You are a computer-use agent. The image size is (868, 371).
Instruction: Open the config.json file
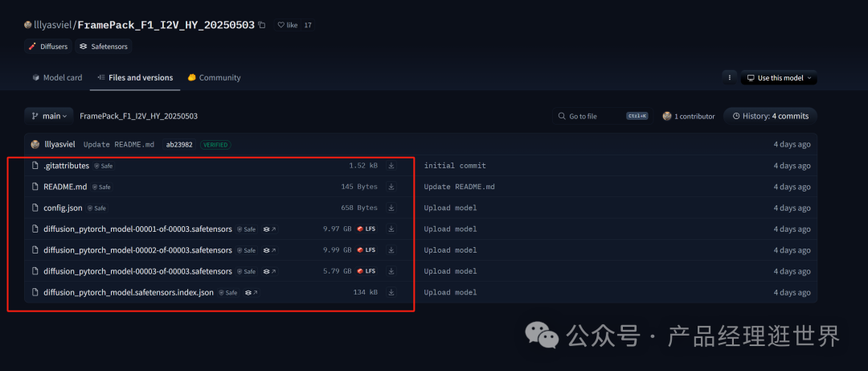[x=63, y=208]
